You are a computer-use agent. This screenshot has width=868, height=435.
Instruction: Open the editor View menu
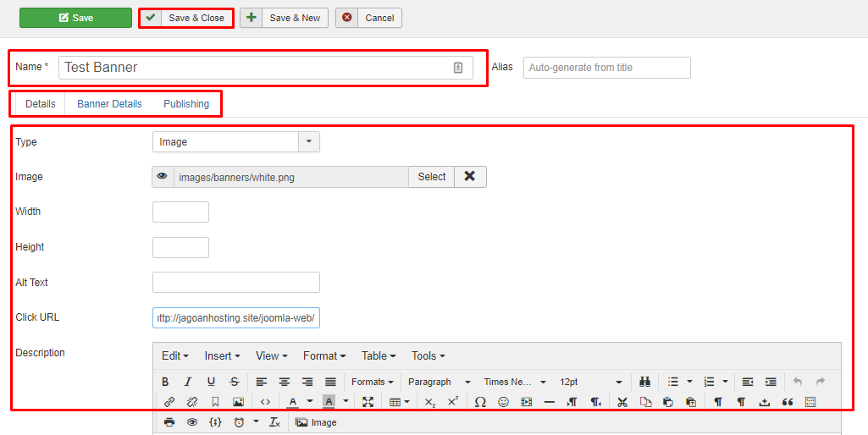tap(271, 355)
